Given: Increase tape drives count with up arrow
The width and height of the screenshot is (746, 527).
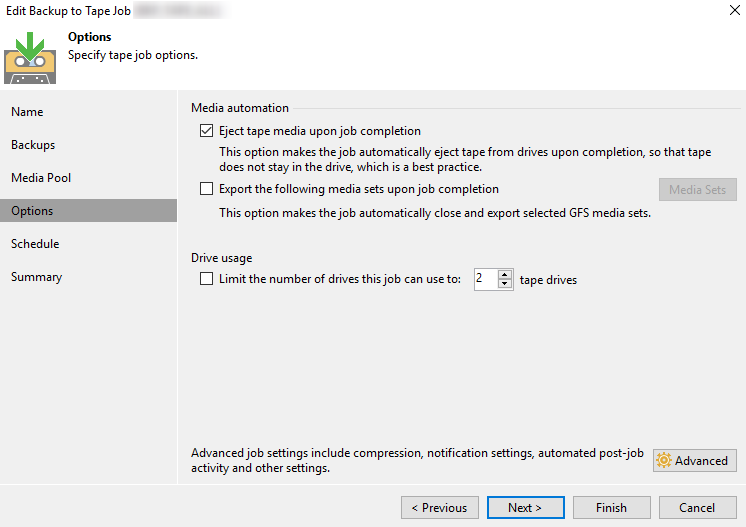Looking at the screenshot, I should (505, 275).
